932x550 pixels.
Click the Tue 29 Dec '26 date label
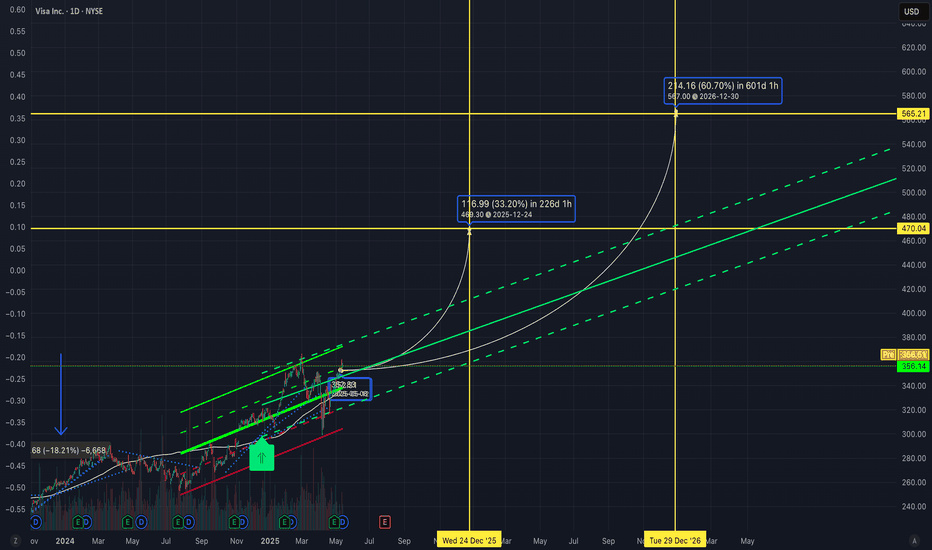pyautogui.click(x=675, y=540)
